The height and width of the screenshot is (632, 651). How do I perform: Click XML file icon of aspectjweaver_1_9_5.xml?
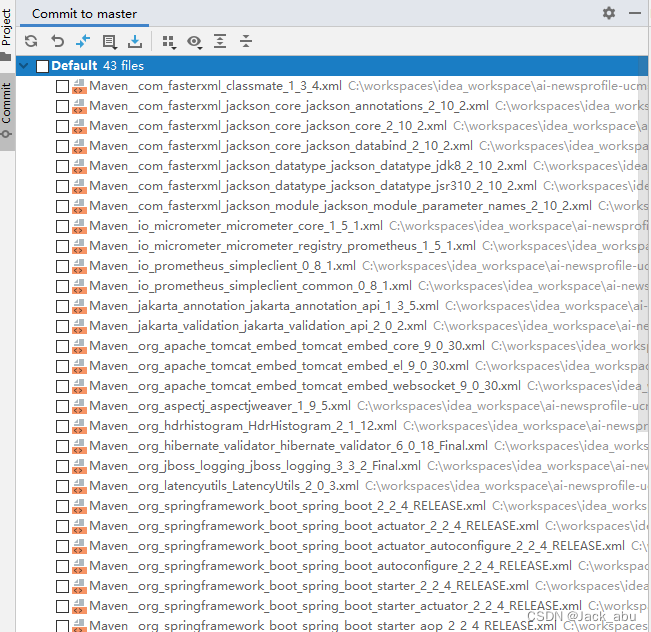pyautogui.click(x=79, y=406)
